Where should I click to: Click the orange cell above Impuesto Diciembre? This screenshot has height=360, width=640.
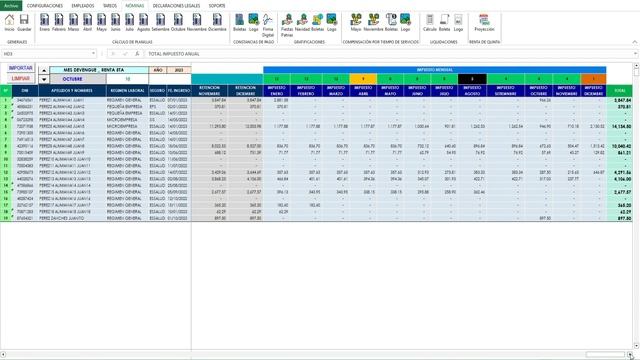593,79
